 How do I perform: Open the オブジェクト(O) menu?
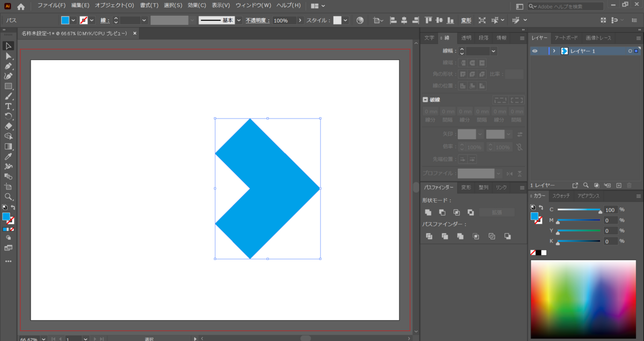coord(114,5)
